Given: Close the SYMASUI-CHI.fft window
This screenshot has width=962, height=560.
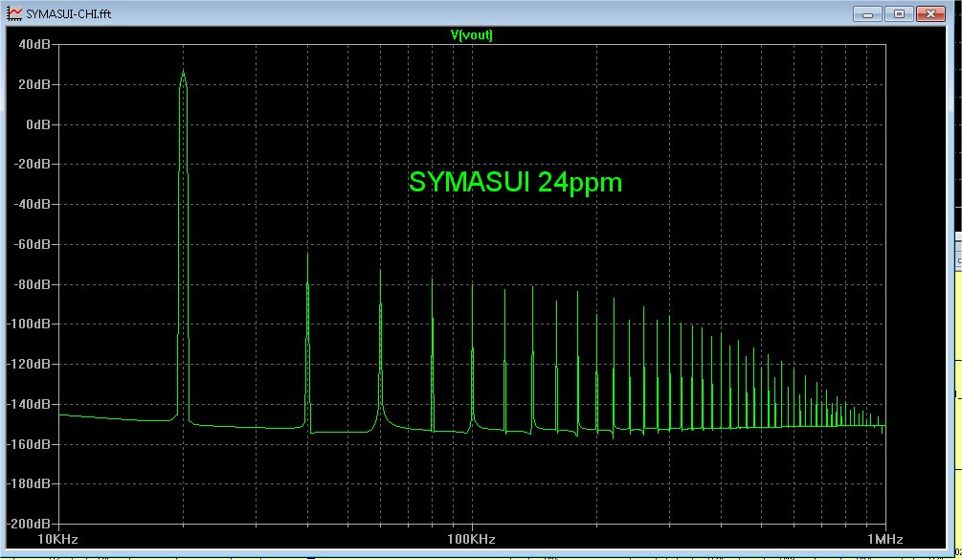Looking at the screenshot, I should 930,14.
